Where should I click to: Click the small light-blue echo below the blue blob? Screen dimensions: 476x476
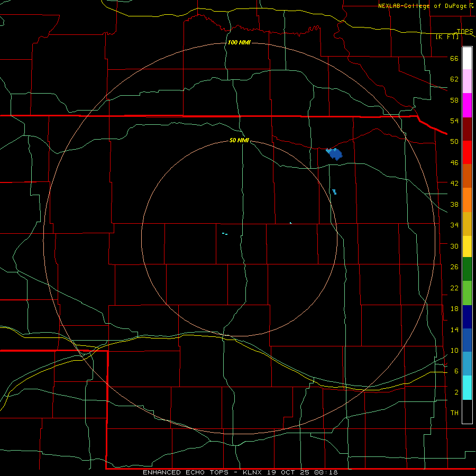pyautogui.click(x=334, y=192)
